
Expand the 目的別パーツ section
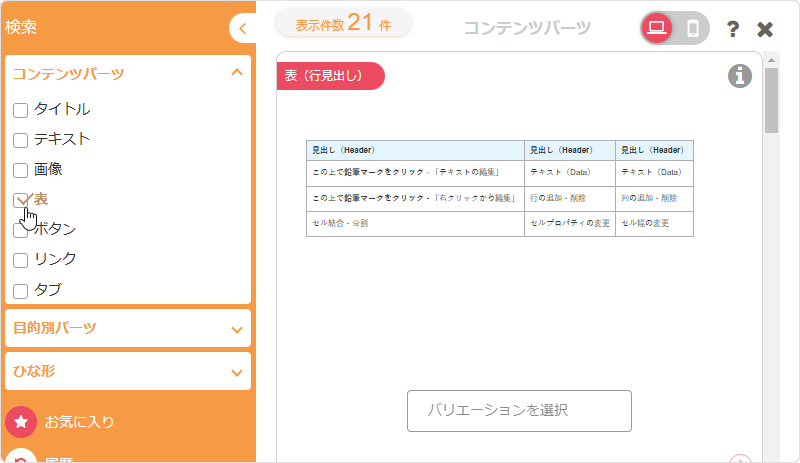pyautogui.click(x=236, y=328)
